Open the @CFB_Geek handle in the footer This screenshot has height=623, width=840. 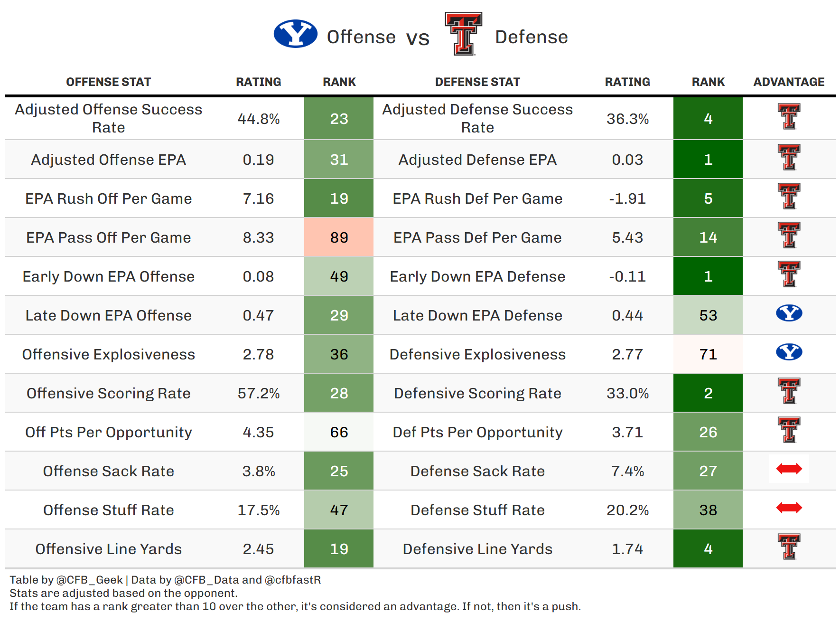click(89, 580)
